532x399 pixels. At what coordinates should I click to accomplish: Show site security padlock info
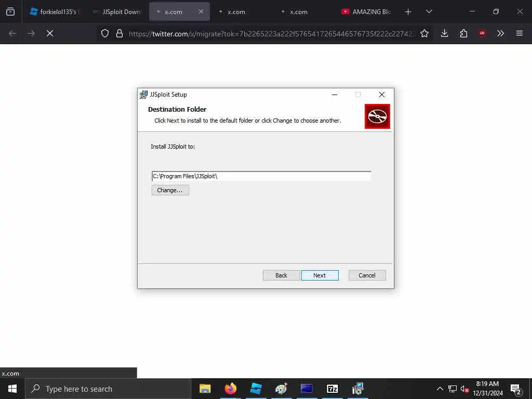click(x=119, y=33)
